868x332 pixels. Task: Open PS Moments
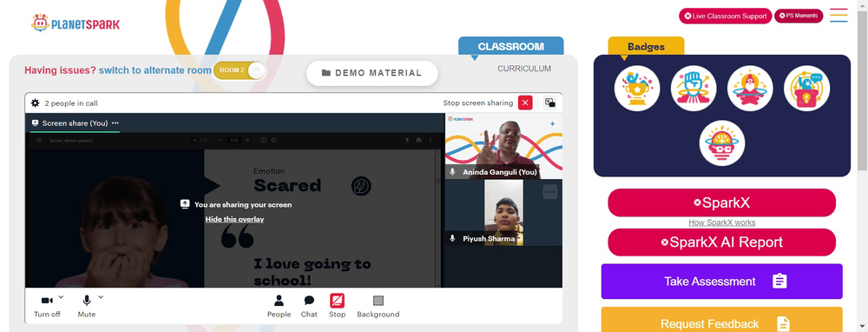click(x=799, y=16)
